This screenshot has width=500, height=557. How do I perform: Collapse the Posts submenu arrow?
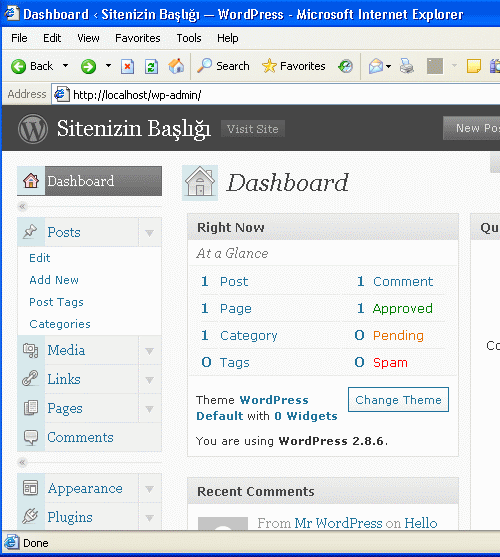[x=150, y=233]
